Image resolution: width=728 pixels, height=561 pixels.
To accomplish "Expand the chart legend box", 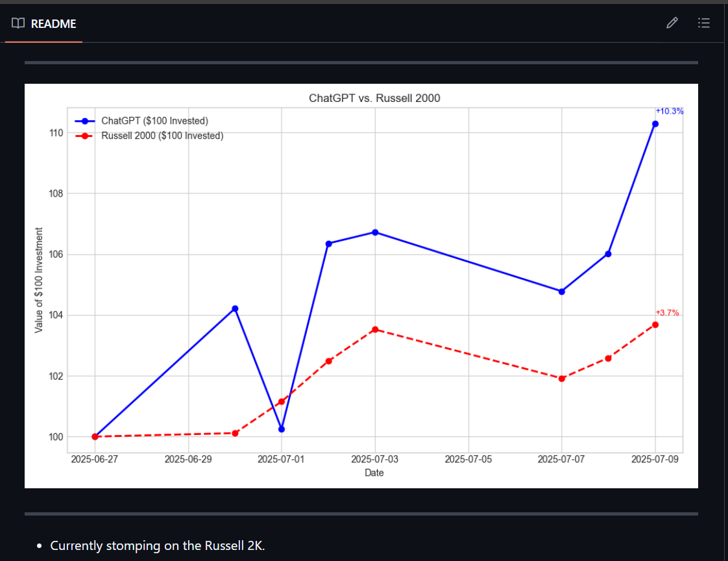I will [x=146, y=128].
